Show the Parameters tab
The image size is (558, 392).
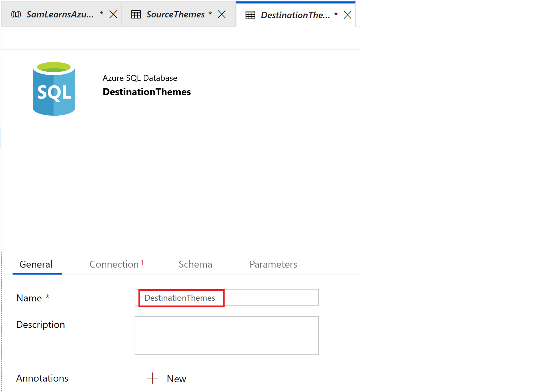273,264
